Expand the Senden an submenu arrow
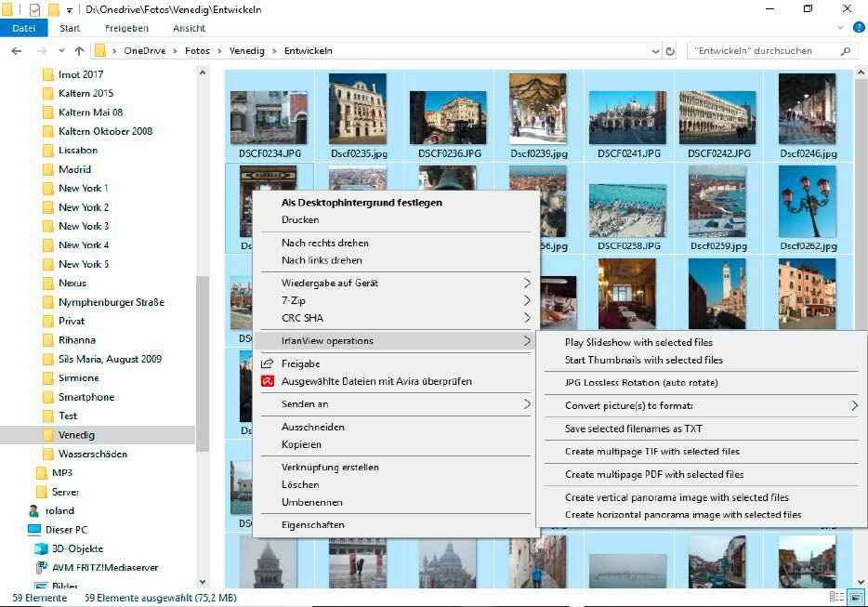 526,403
